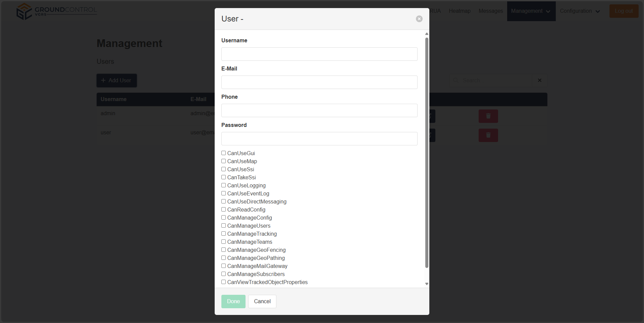
Task: Enable the CanUseGui checkbox
Action: tap(224, 153)
